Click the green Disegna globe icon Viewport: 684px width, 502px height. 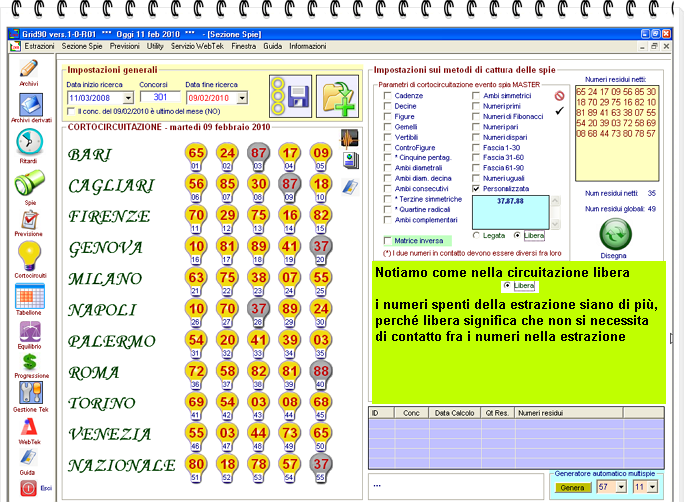coord(615,234)
